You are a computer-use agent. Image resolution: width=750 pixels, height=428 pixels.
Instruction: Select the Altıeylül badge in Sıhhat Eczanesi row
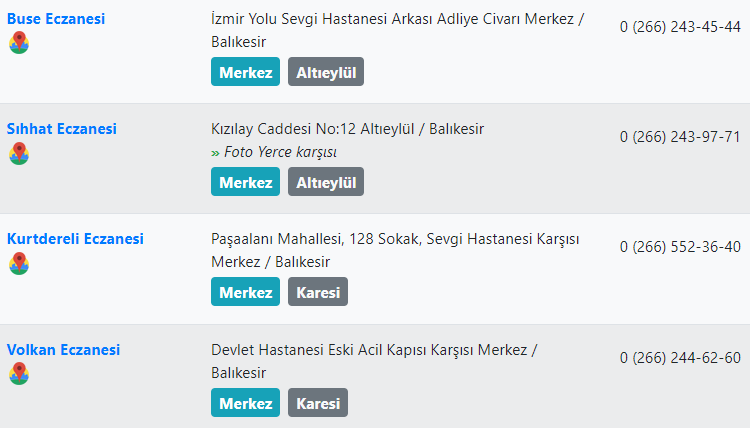click(326, 182)
